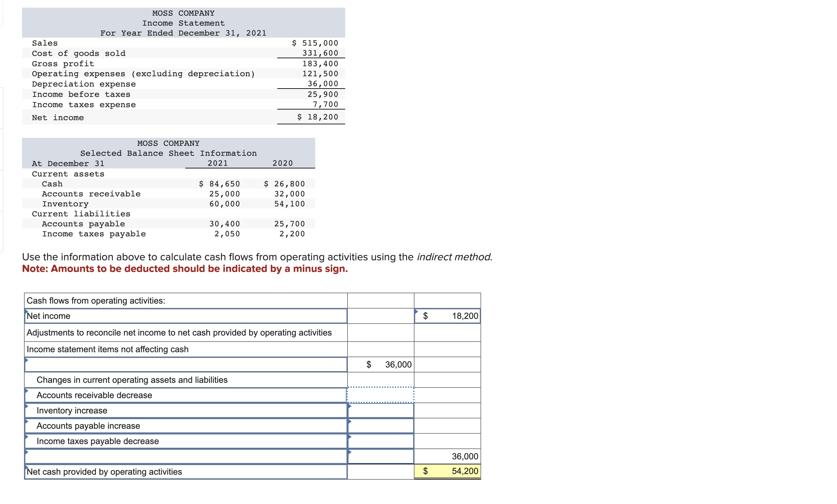Click the Cost of goods sold value 331,600
This screenshot has width=837, height=504.
[x=320, y=53]
